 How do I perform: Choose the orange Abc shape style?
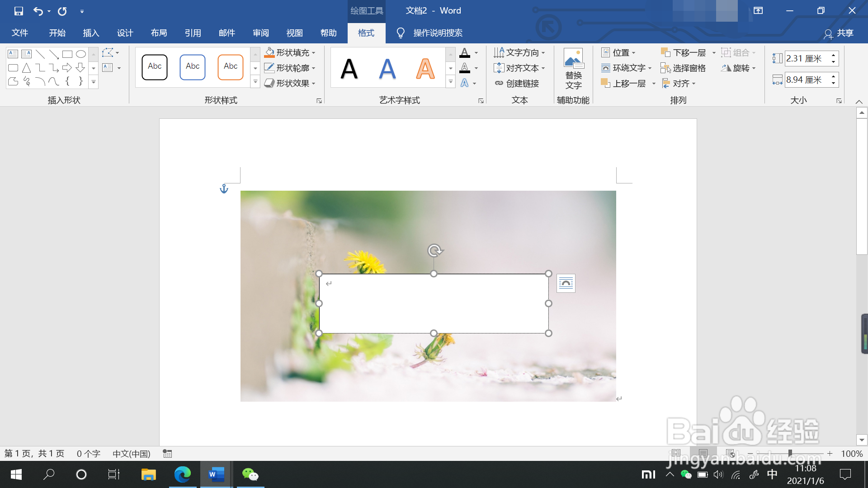tap(231, 67)
